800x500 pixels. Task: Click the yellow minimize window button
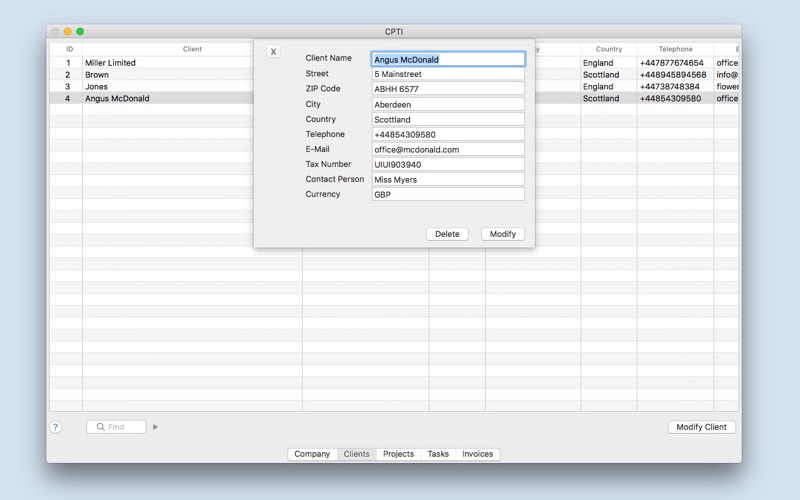[x=67, y=32]
